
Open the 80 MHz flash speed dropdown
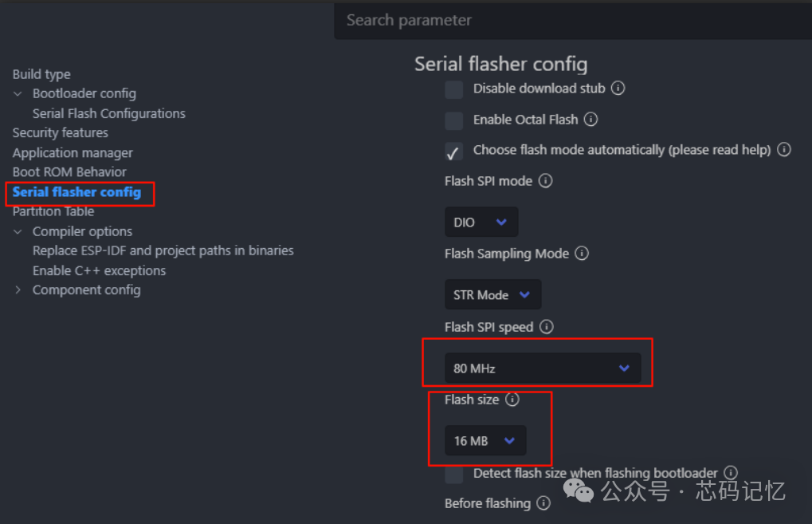click(x=542, y=368)
